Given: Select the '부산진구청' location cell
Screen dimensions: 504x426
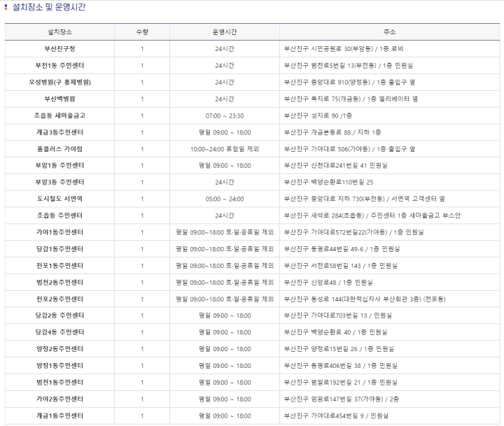Looking at the screenshot, I should (59, 49).
